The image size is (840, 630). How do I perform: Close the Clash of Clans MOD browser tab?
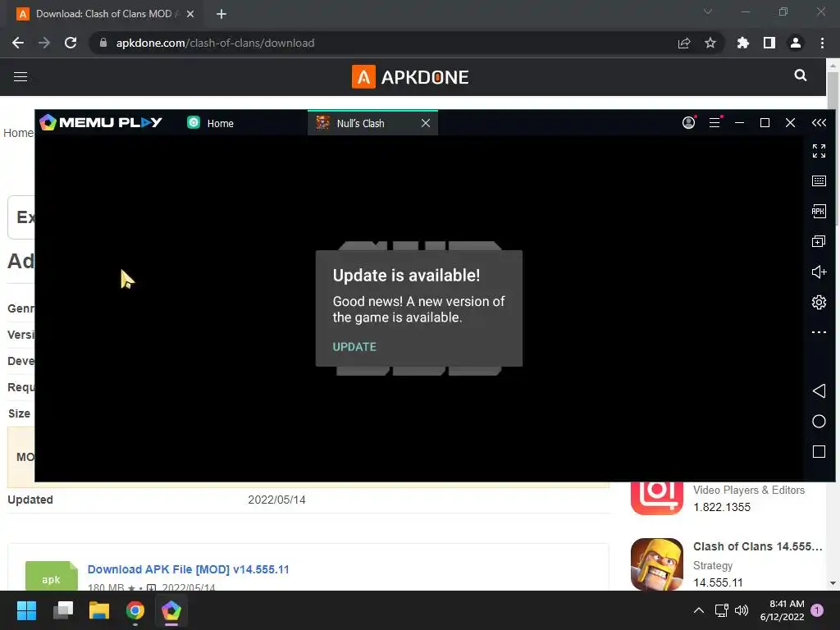(x=190, y=14)
